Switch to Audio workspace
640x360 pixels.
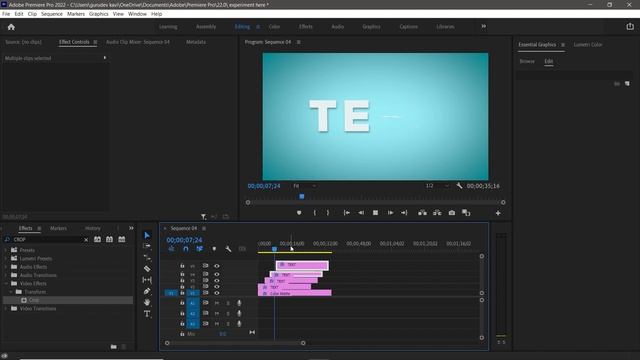[338, 27]
